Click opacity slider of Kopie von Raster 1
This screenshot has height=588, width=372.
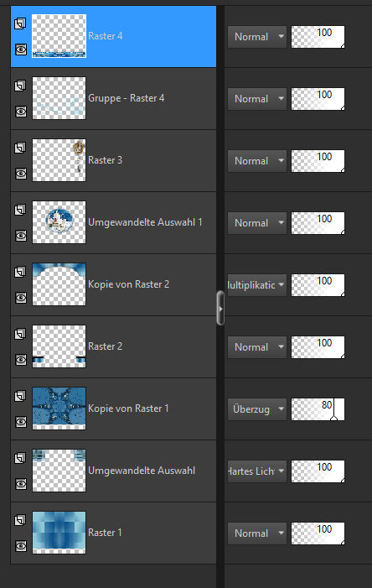coord(318,409)
